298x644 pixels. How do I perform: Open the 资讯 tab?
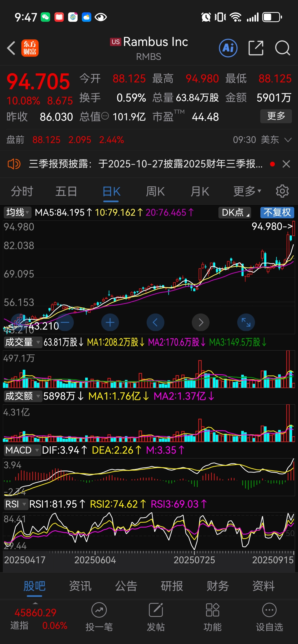click(80, 586)
